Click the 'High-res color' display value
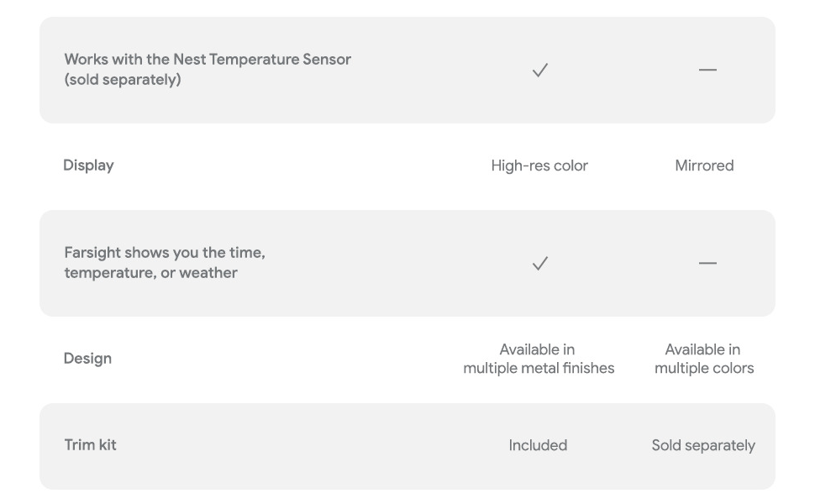 (x=539, y=166)
